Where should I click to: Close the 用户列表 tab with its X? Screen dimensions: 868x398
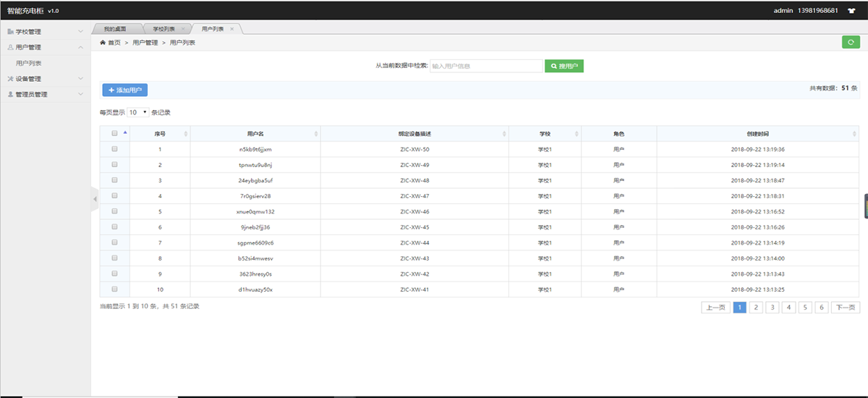pyautogui.click(x=232, y=29)
